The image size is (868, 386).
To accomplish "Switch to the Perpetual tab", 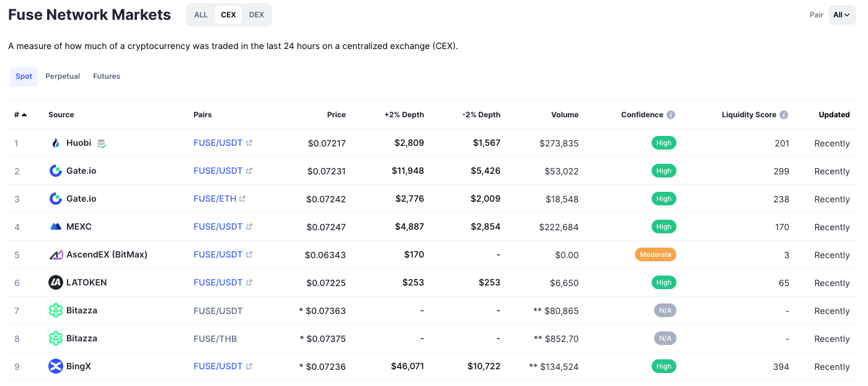I will (x=63, y=76).
